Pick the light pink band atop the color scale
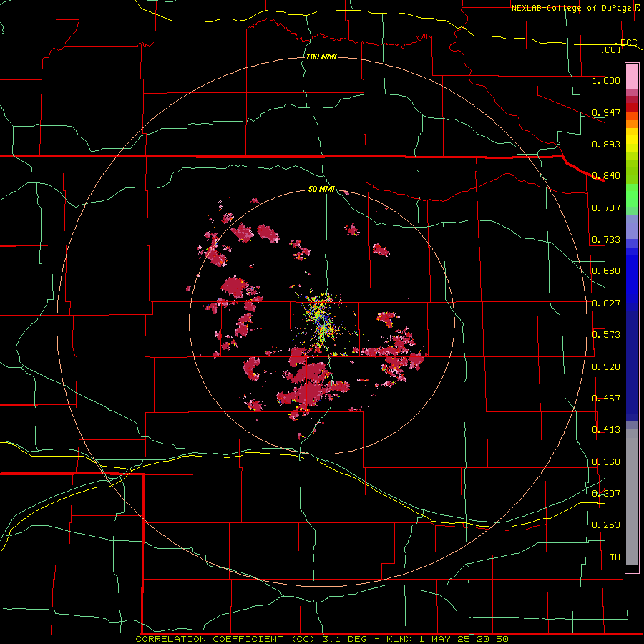 (632, 77)
